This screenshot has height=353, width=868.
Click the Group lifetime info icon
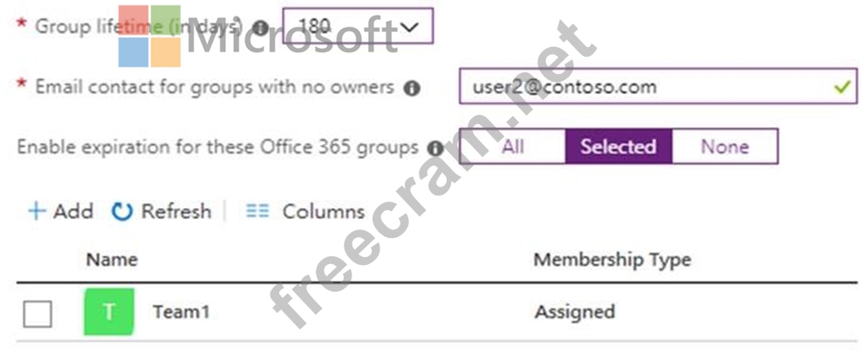tap(260, 28)
